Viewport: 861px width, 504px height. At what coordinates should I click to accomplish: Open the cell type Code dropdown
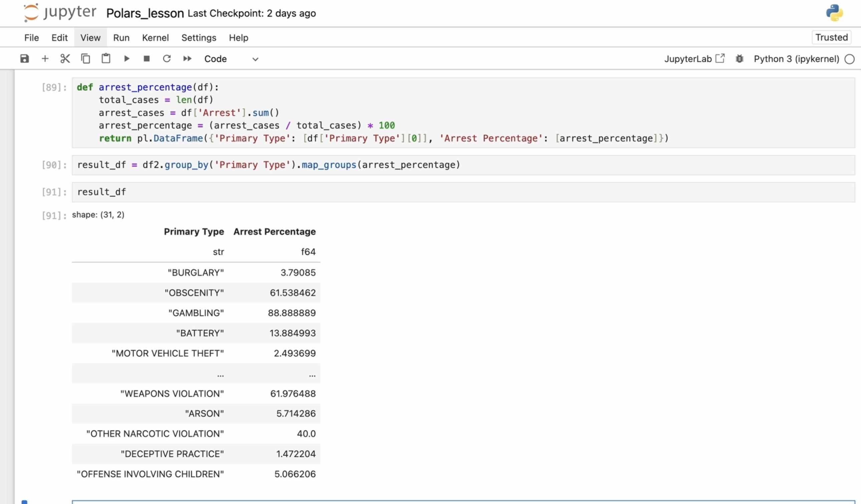click(x=231, y=59)
